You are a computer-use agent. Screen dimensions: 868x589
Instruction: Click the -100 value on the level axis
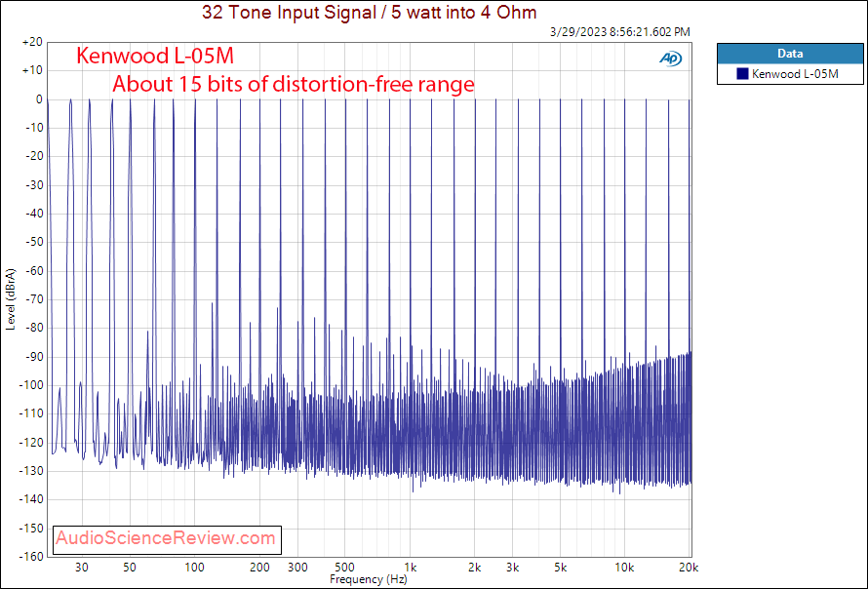click(32, 385)
